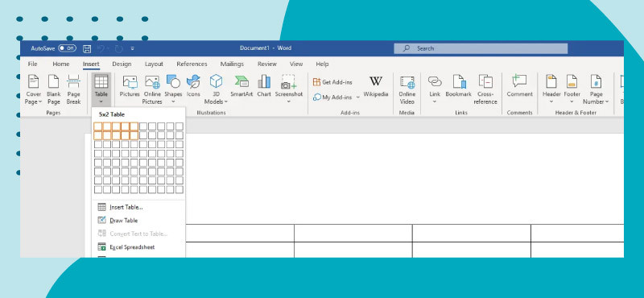This screenshot has height=298, width=644.
Task: Click the Illustrations group label
Action: (211, 113)
